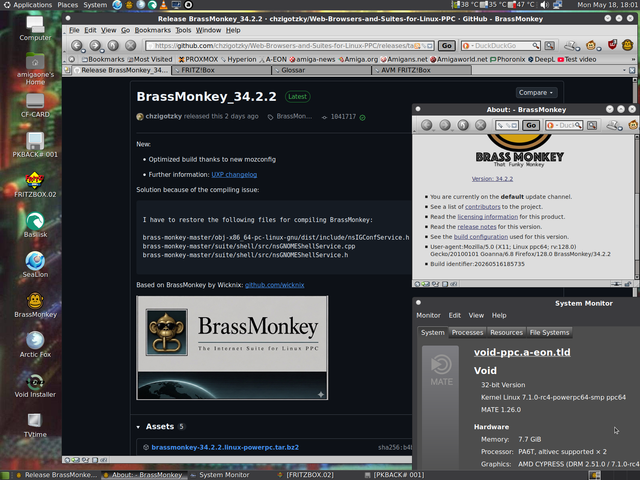640x480 pixels.
Task: Click the new tab icon left of tabs
Action: (x=67, y=70)
